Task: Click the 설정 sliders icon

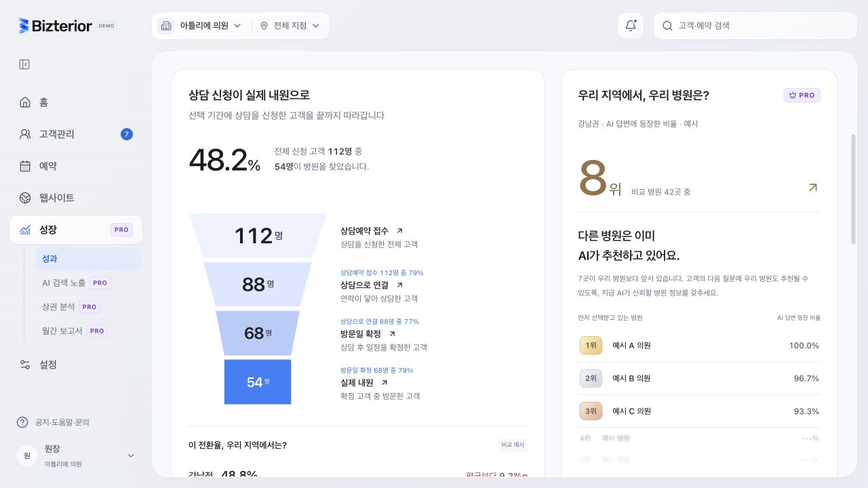Action: 25,365
